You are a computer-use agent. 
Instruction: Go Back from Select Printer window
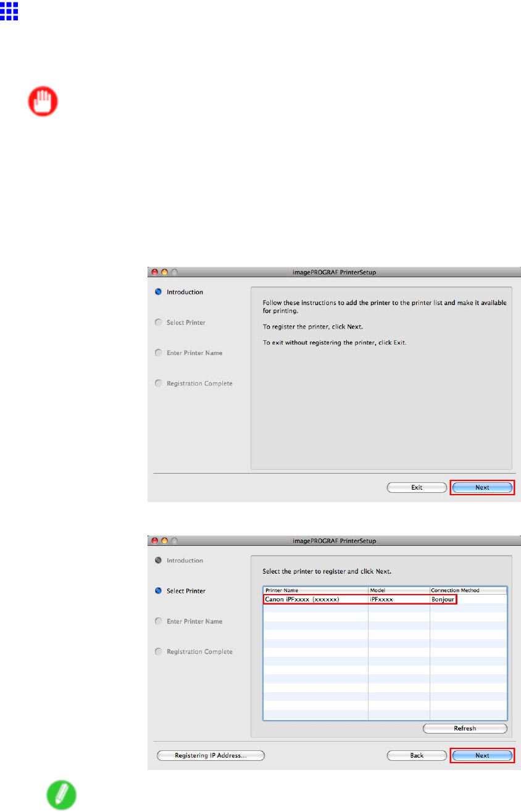[x=417, y=755]
